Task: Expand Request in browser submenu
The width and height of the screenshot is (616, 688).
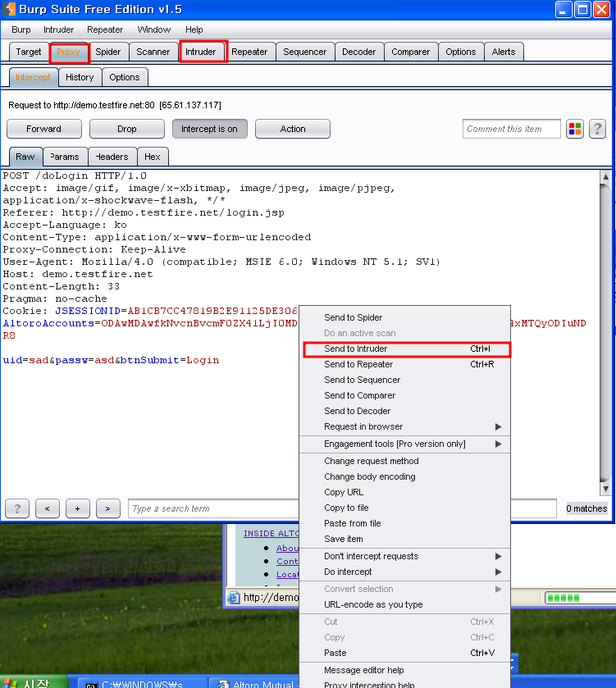Action: pos(404,426)
